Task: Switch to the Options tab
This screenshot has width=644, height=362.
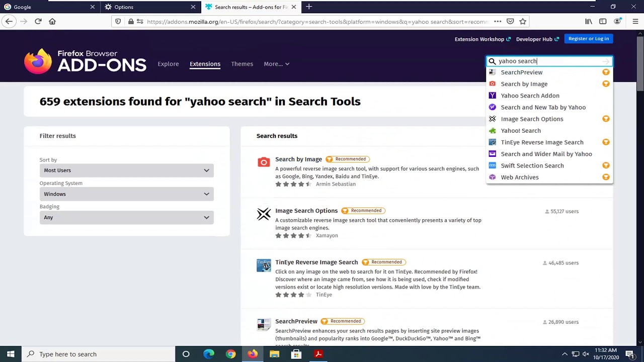Action: (150, 7)
